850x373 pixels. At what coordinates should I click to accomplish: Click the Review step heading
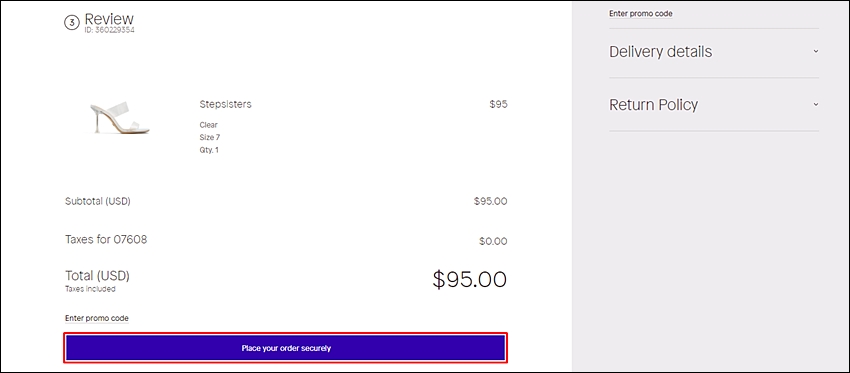point(109,20)
